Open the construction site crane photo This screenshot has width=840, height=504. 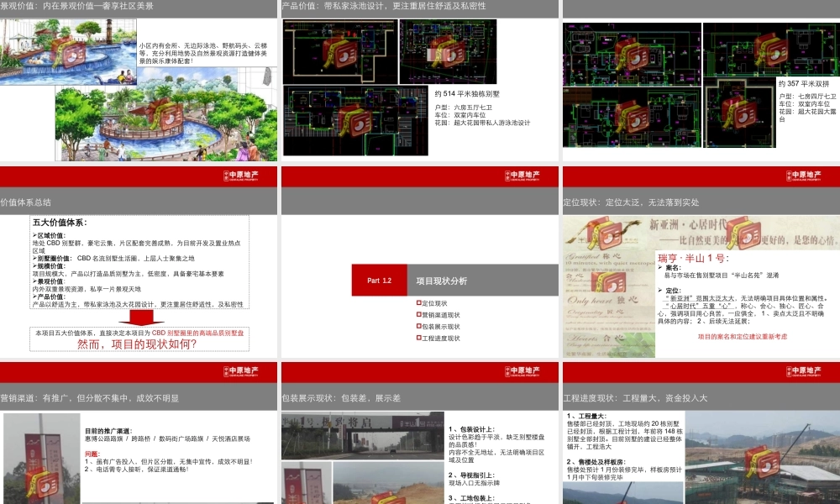coord(763,458)
